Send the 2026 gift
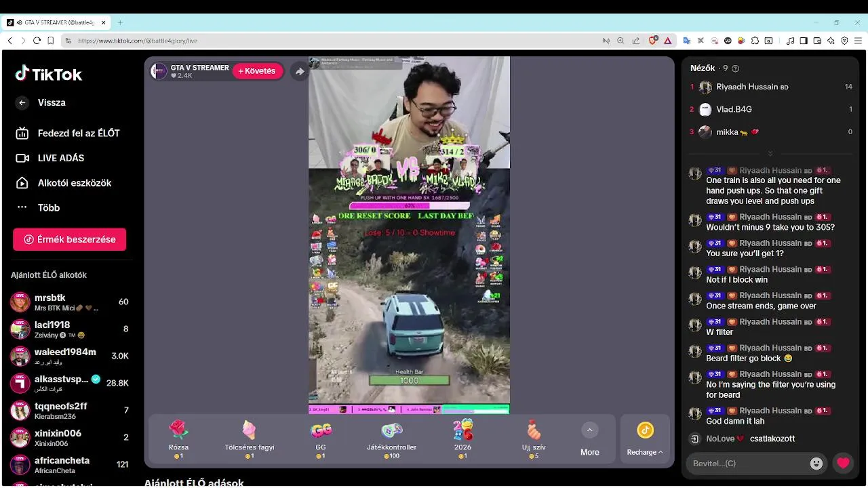The image size is (868, 488). tap(463, 439)
